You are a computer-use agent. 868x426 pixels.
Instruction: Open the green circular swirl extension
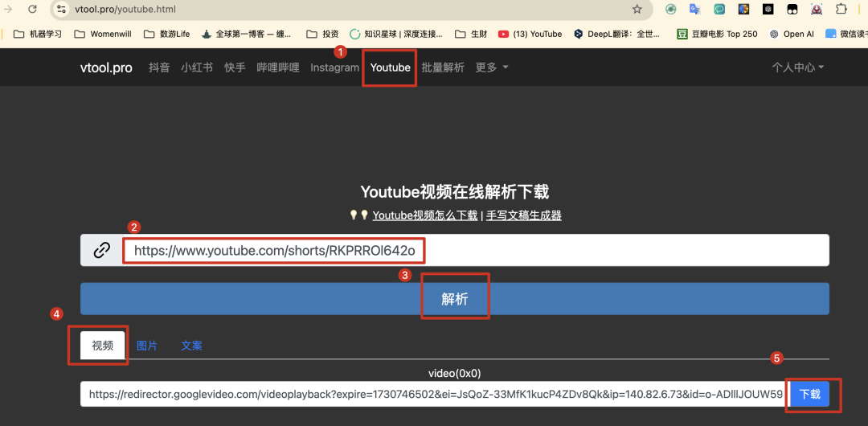click(x=670, y=9)
